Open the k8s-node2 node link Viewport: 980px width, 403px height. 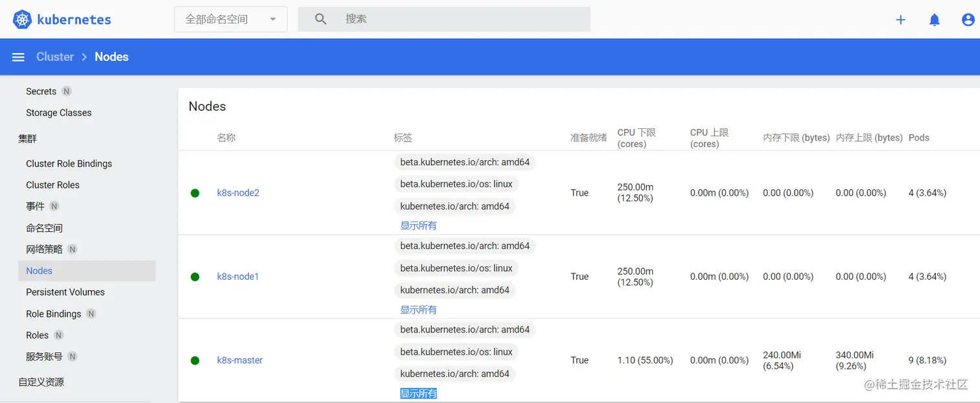coord(238,193)
